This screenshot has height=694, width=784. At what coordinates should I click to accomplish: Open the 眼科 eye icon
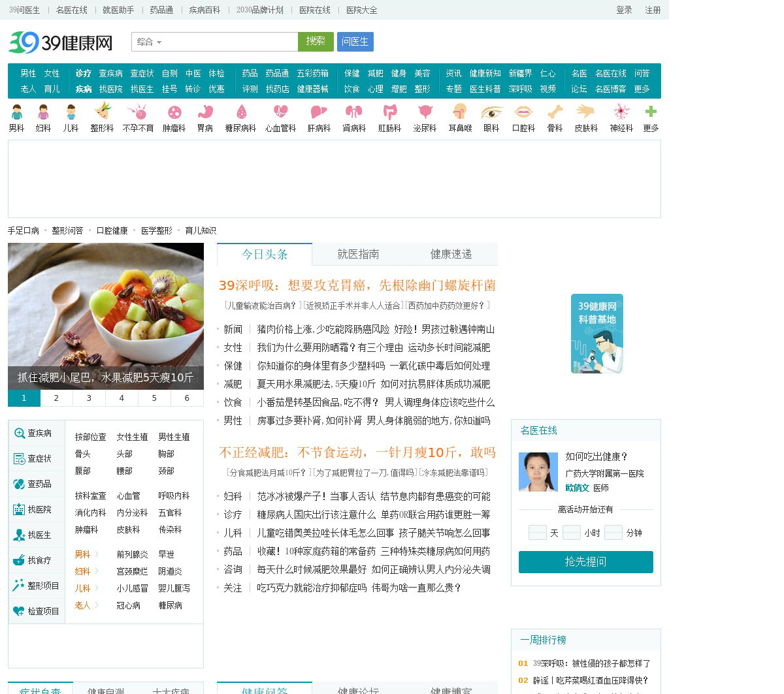click(491, 112)
